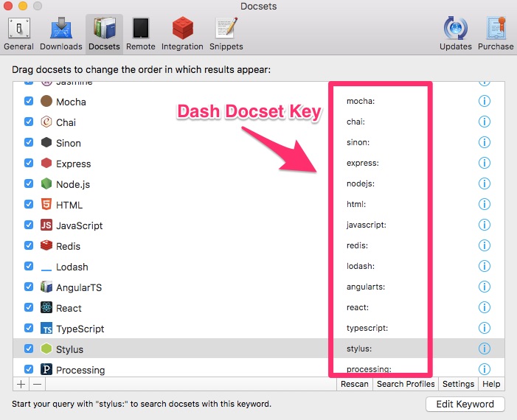Viewport: 517px width, 420px height.
Task: Click the Settings button below the list
Action: 458,384
